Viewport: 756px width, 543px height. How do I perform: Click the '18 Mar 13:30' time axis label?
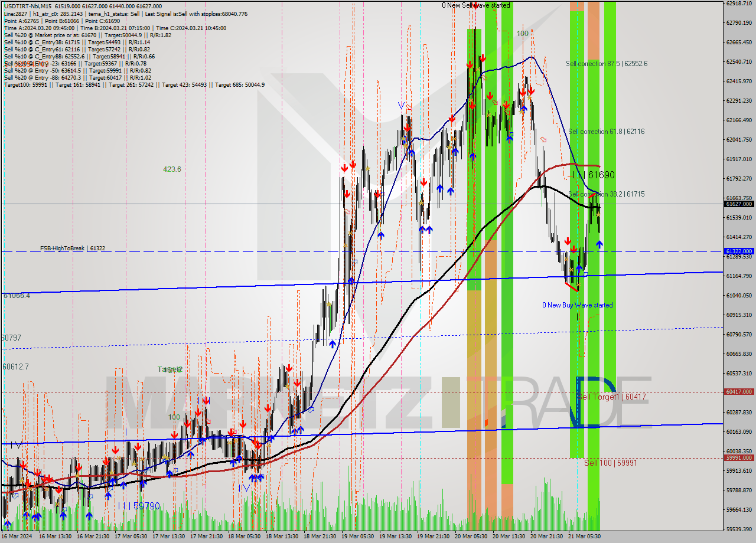pyautogui.click(x=281, y=537)
